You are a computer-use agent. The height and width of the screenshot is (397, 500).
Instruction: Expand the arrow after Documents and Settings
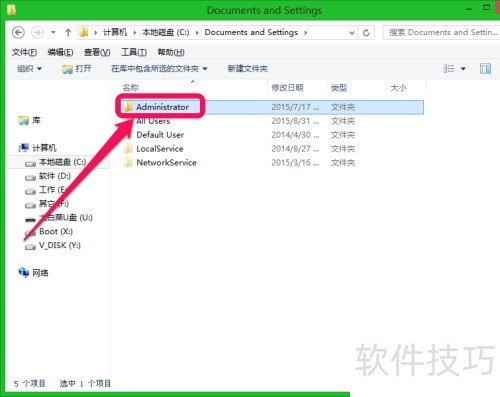tap(305, 33)
